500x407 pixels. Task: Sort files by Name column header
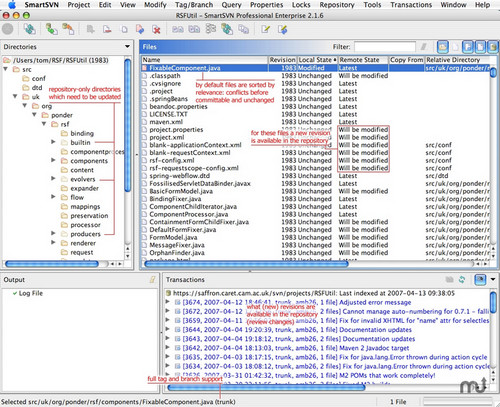[205, 60]
